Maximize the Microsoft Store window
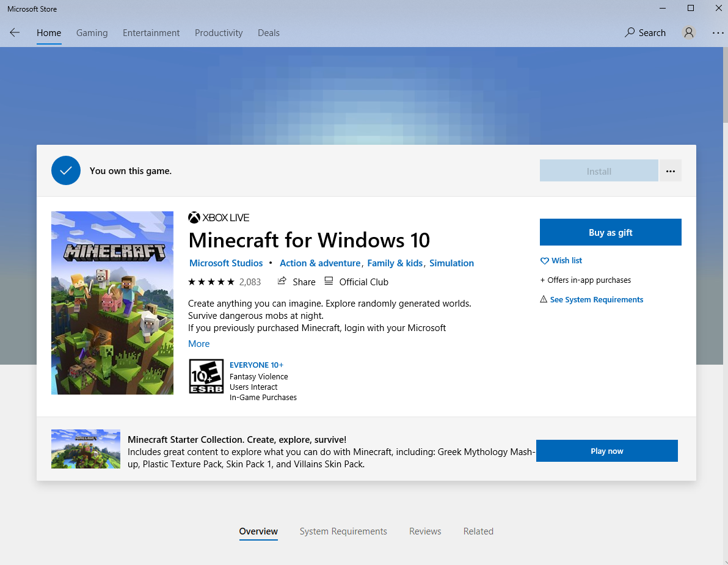728x565 pixels. (x=690, y=9)
